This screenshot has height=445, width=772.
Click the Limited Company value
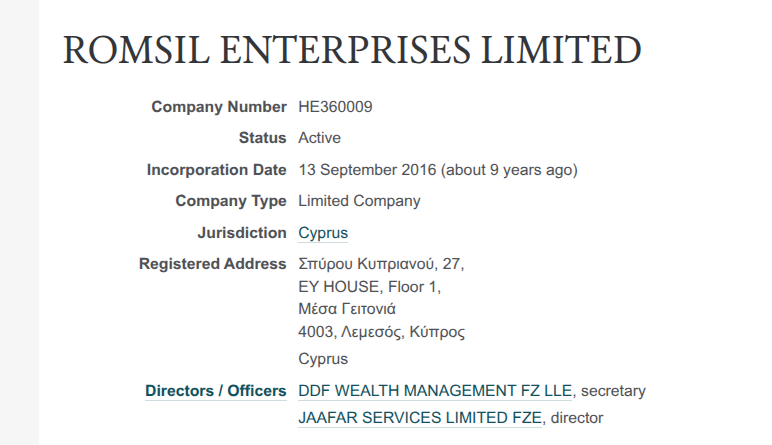click(359, 201)
